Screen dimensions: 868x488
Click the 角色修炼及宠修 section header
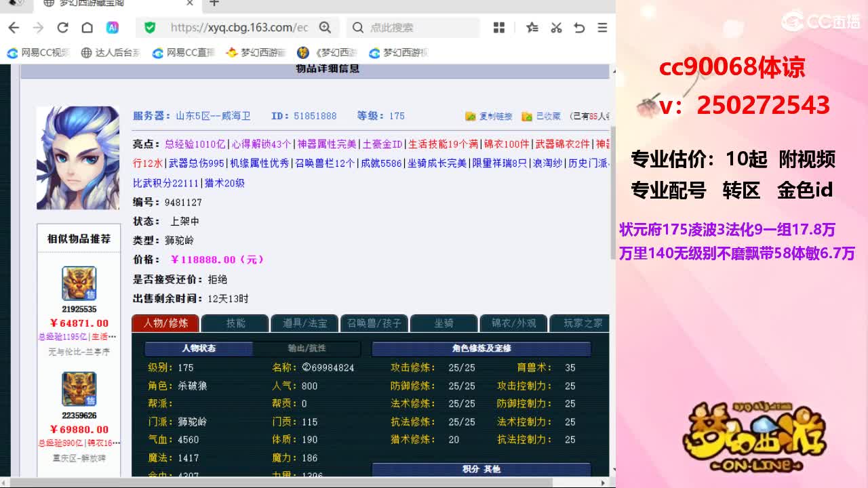pyautogui.click(x=481, y=348)
